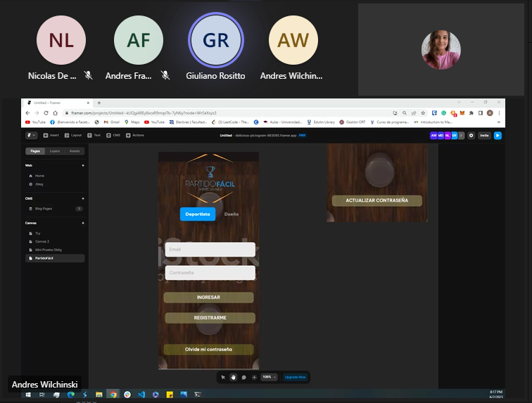Switch to the Layers tab

point(55,151)
